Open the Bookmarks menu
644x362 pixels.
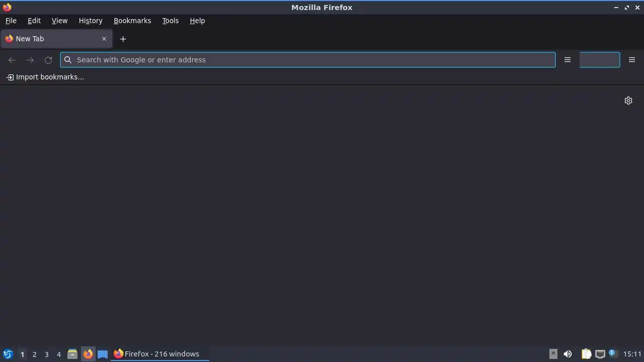coord(132,21)
